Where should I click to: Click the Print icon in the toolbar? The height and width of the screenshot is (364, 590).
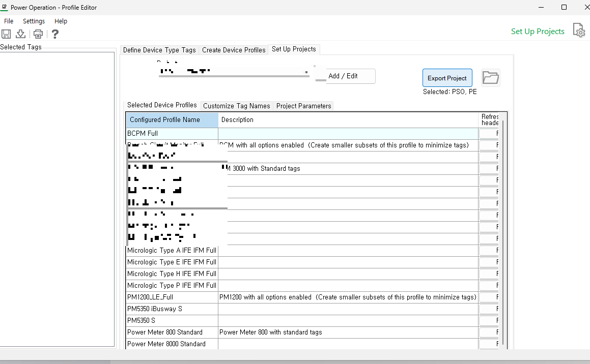[38, 34]
